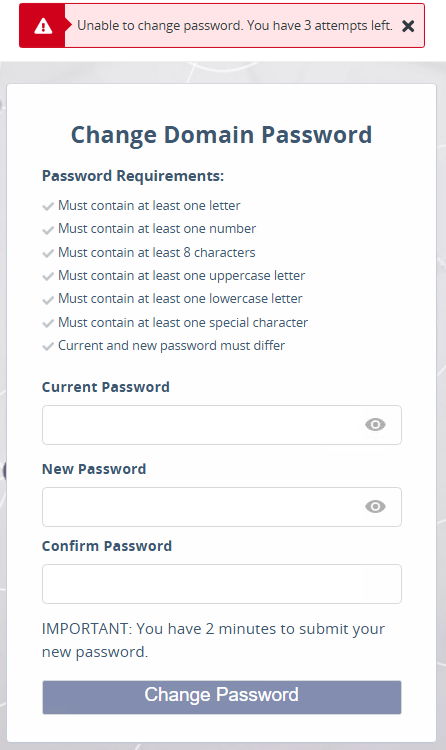Dismiss the error alert with the X
This screenshot has height=750, width=446.
tap(408, 26)
